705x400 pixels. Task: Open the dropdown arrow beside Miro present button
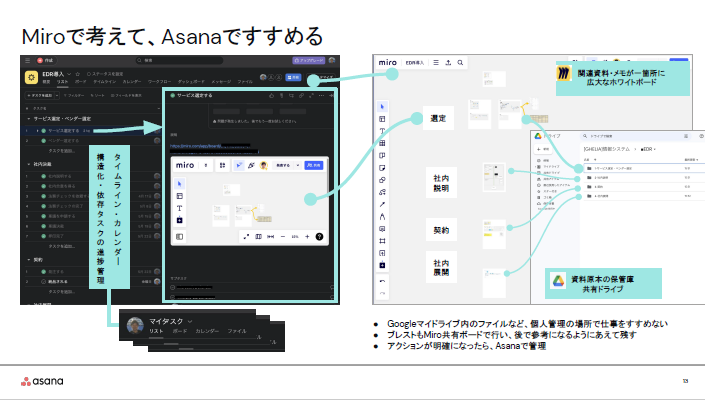point(298,165)
